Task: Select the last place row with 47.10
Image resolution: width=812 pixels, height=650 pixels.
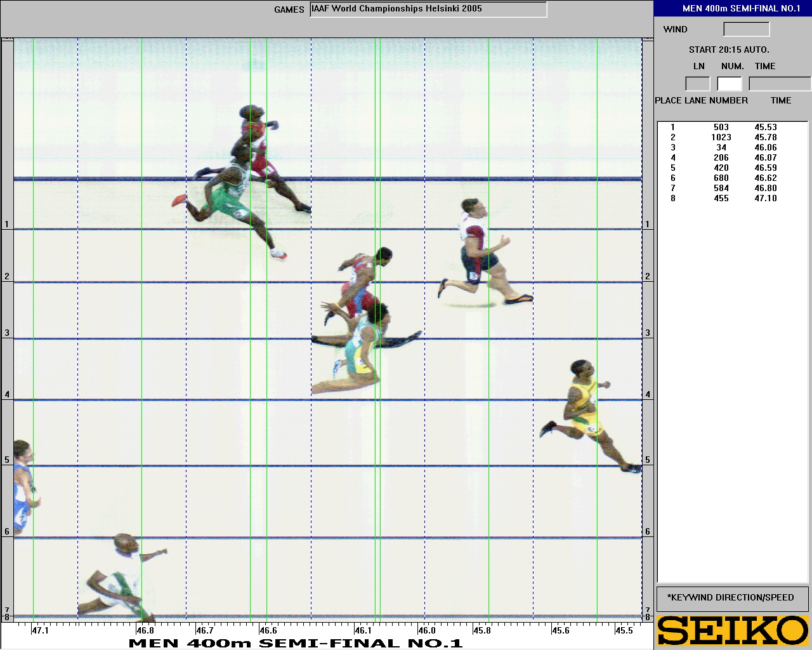Action: coord(723,198)
